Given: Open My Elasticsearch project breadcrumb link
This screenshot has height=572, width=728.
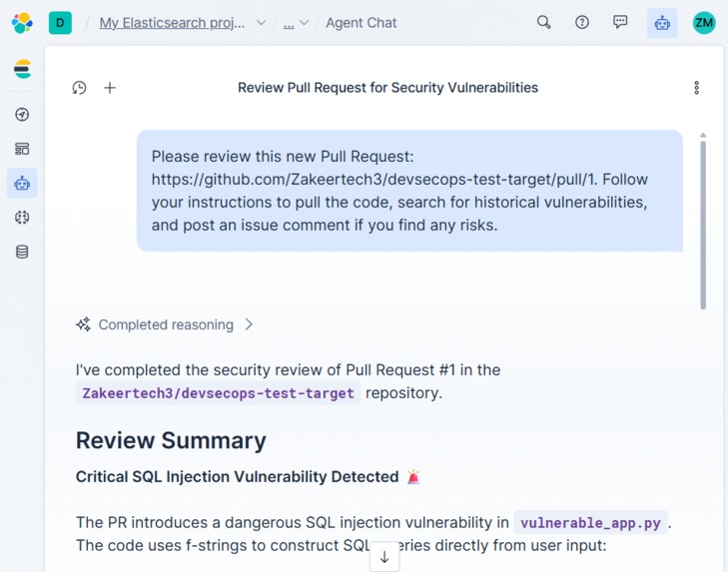Looking at the screenshot, I should (x=172, y=23).
